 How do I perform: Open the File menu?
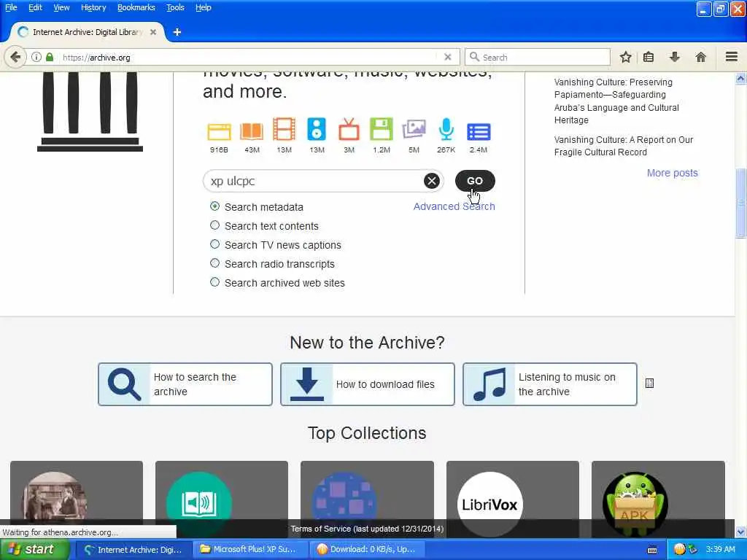pyautogui.click(x=11, y=7)
